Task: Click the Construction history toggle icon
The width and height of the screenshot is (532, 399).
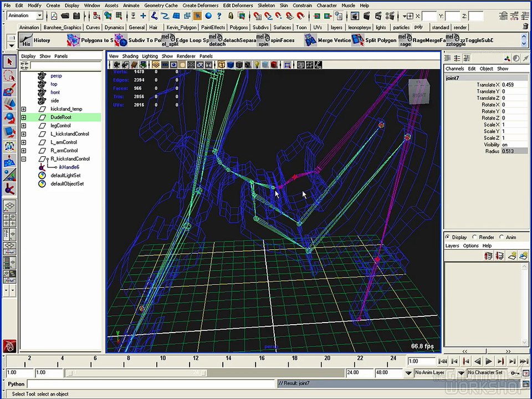Action: pyautogui.click(x=338, y=16)
